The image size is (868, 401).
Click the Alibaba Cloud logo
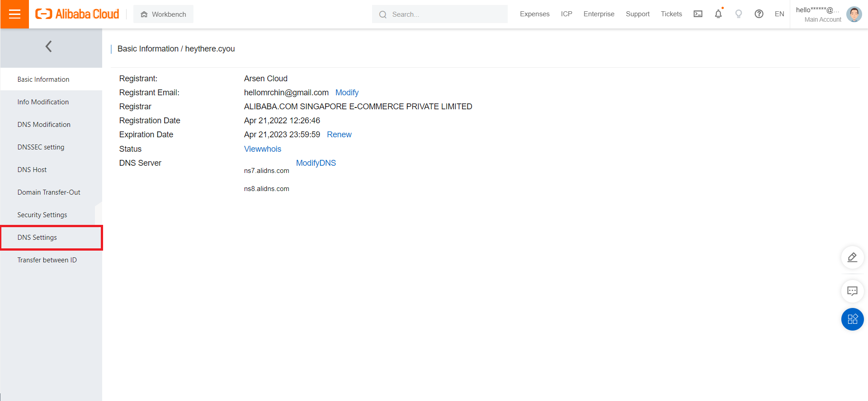(x=77, y=14)
